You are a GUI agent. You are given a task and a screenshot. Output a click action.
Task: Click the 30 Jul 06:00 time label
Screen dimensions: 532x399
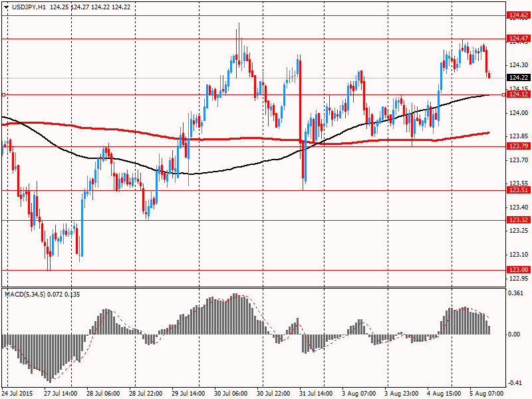pos(230,394)
